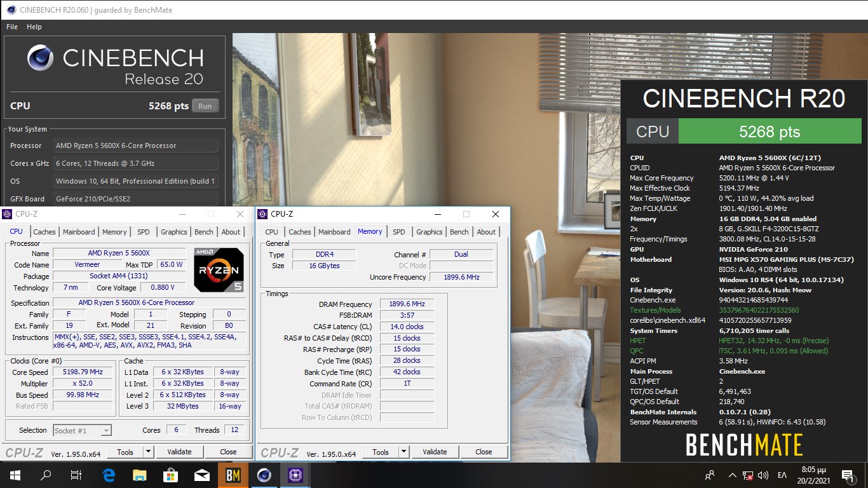This screenshot has height=488, width=868.
Task: Select SPD tab in Memory CPU-Z window
Action: [399, 232]
